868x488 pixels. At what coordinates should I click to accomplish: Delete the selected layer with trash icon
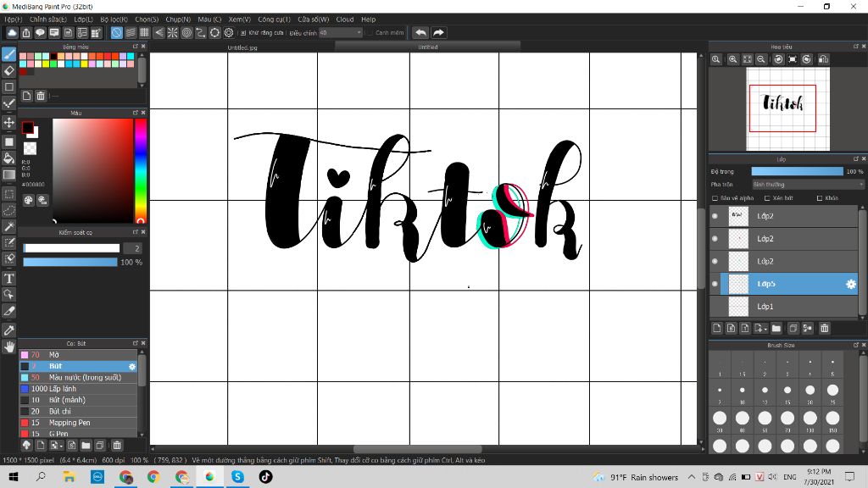click(x=824, y=328)
